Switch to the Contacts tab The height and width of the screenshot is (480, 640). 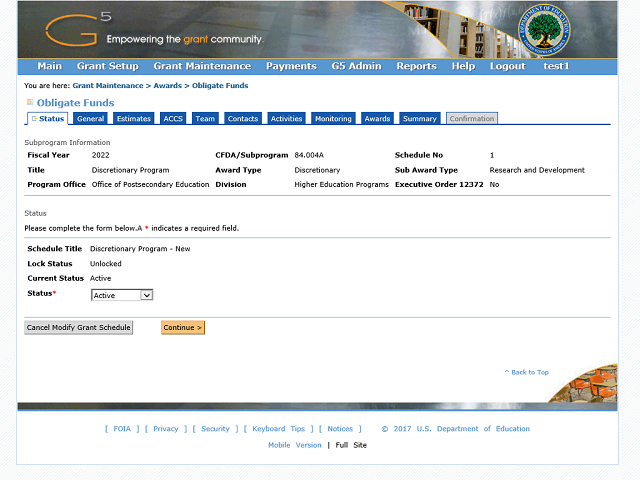pyautogui.click(x=243, y=118)
